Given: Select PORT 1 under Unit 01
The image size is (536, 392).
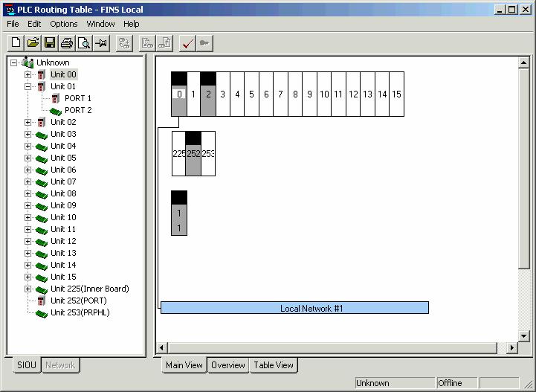Looking at the screenshot, I should 78,98.
